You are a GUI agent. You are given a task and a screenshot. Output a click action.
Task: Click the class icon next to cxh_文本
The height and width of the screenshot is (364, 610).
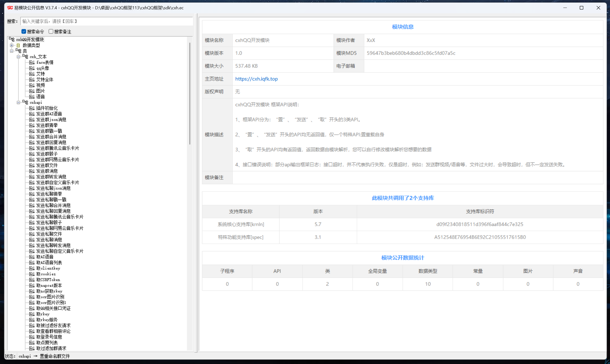[25, 57]
